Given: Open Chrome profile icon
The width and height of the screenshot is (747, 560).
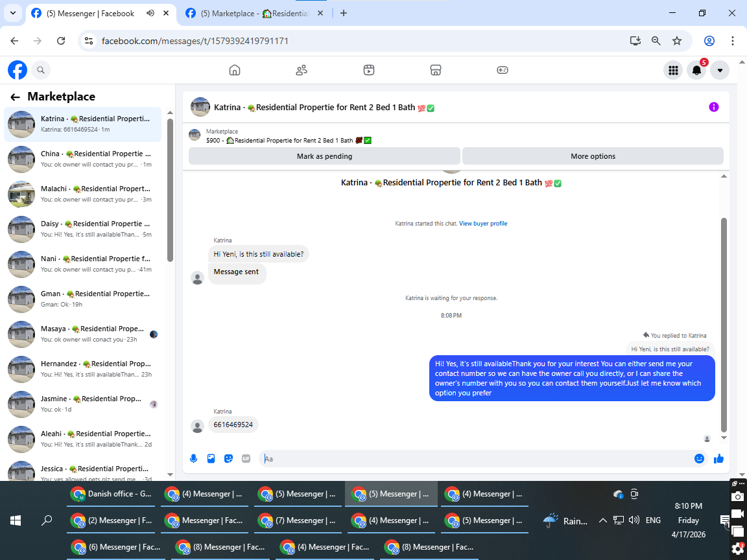Looking at the screenshot, I should click(x=709, y=41).
